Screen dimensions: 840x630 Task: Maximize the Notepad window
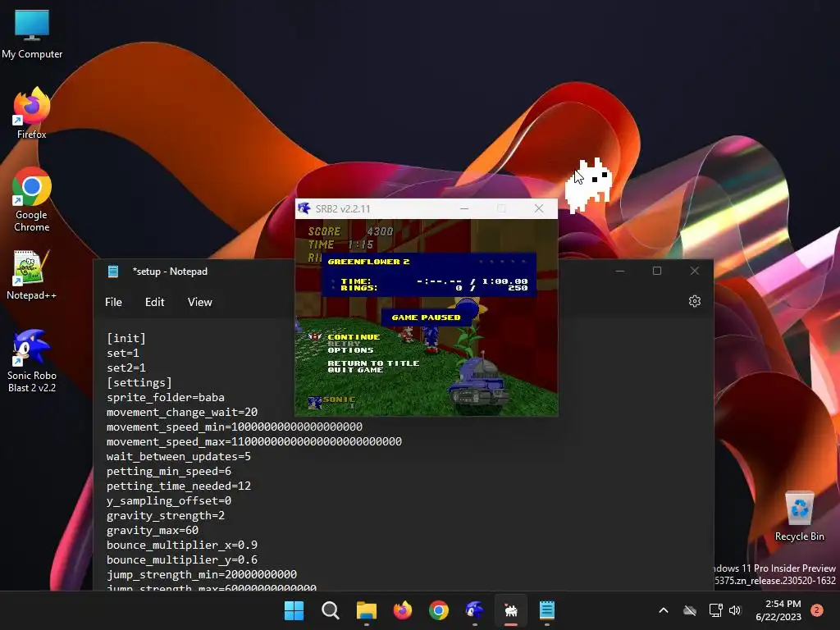click(657, 271)
